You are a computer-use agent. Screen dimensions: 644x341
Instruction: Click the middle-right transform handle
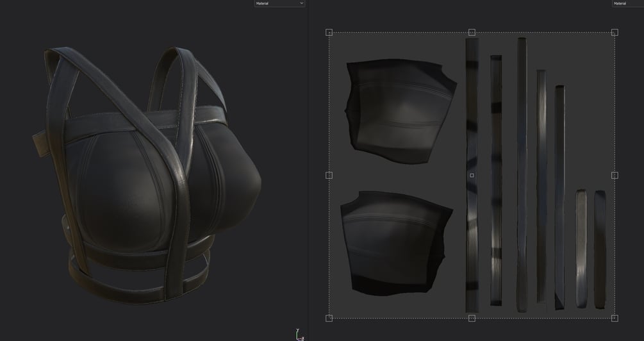[x=615, y=176]
